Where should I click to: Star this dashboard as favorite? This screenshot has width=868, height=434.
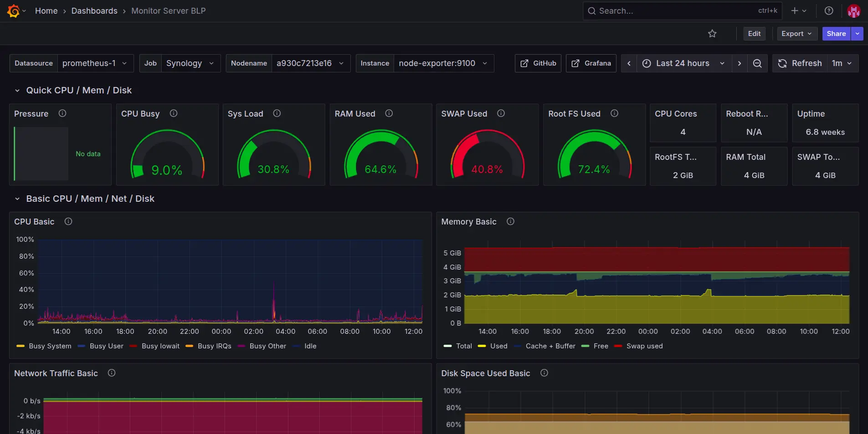712,34
